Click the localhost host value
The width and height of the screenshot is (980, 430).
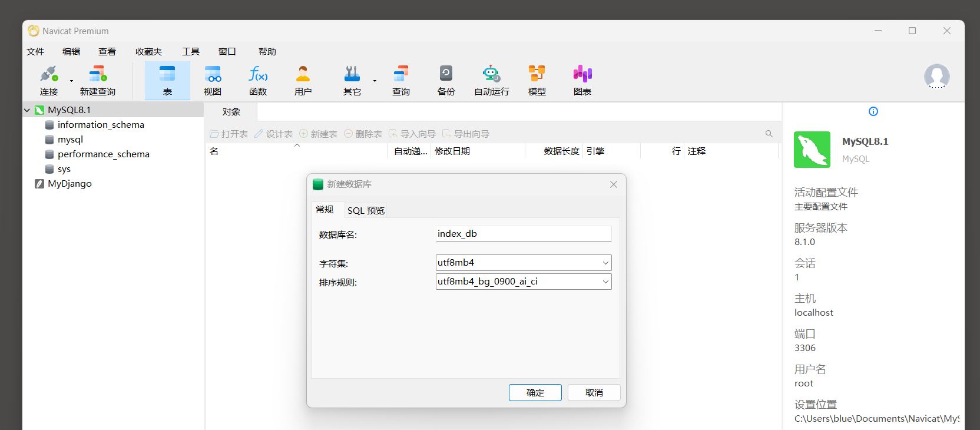(x=814, y=313)
